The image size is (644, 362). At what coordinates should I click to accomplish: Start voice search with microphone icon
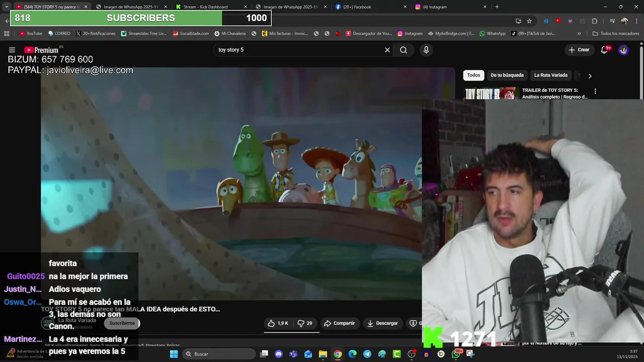tap(426, 50)
